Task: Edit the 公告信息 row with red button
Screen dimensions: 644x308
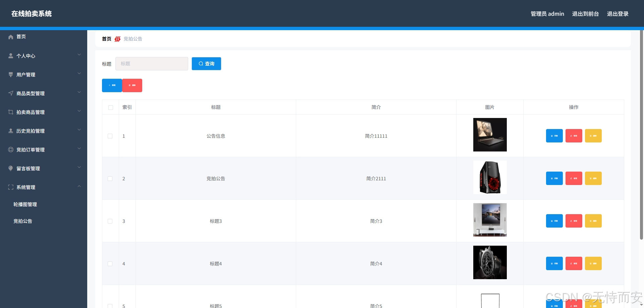Action: pos(574,136)
